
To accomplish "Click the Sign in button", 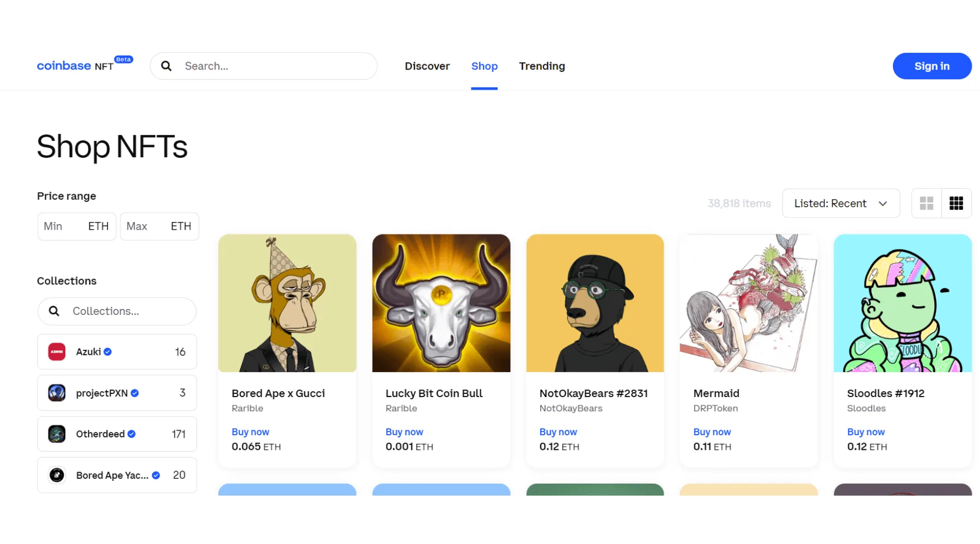I will pyautogui.click(x=932, y=66).
